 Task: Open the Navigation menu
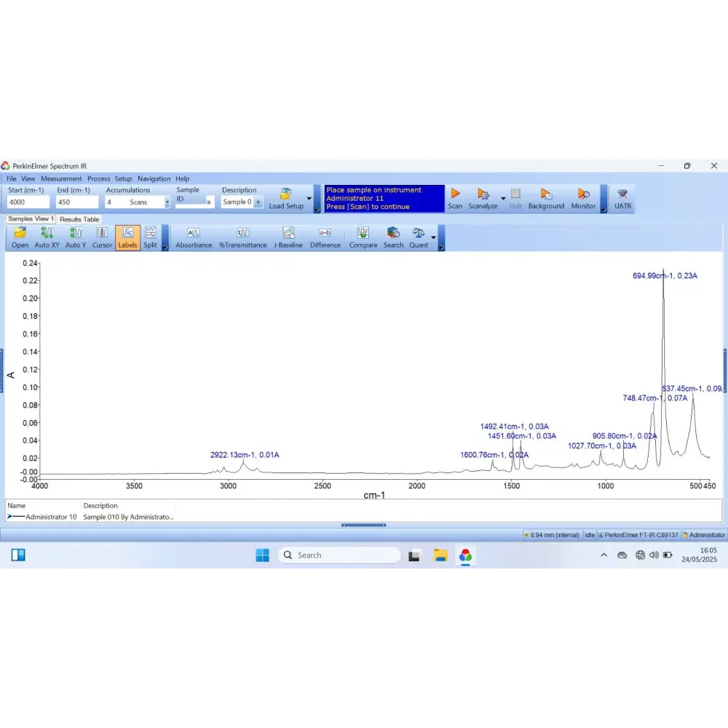pyautogui.click(x=154, y=179)
